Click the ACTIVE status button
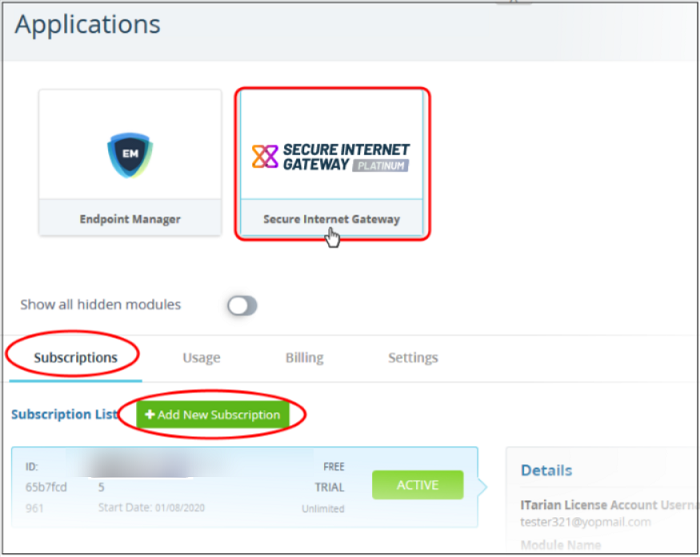 point(417,485)
